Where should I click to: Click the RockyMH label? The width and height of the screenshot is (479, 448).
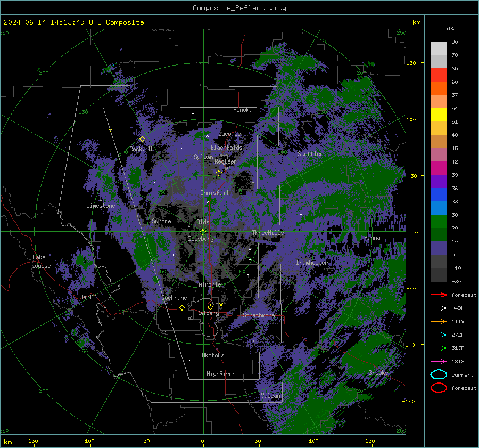(x=141, y=149)
